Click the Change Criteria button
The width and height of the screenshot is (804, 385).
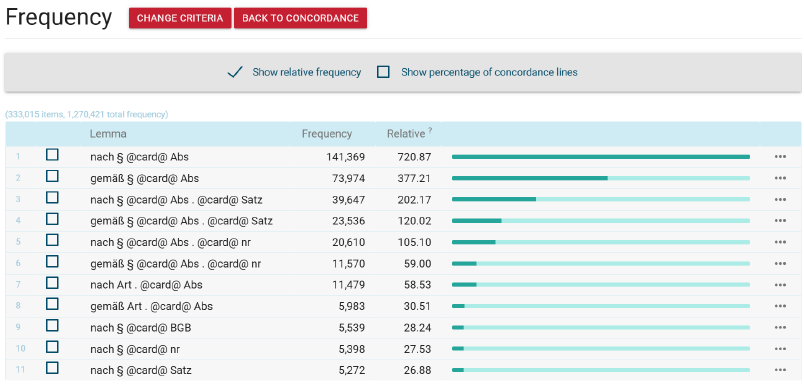(180, 18)
